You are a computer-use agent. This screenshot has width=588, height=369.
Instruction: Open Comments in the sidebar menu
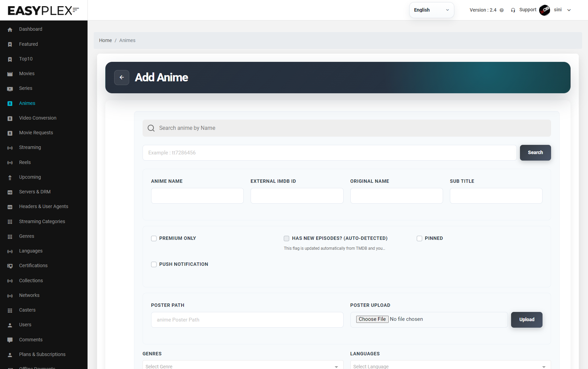(31, 340)
